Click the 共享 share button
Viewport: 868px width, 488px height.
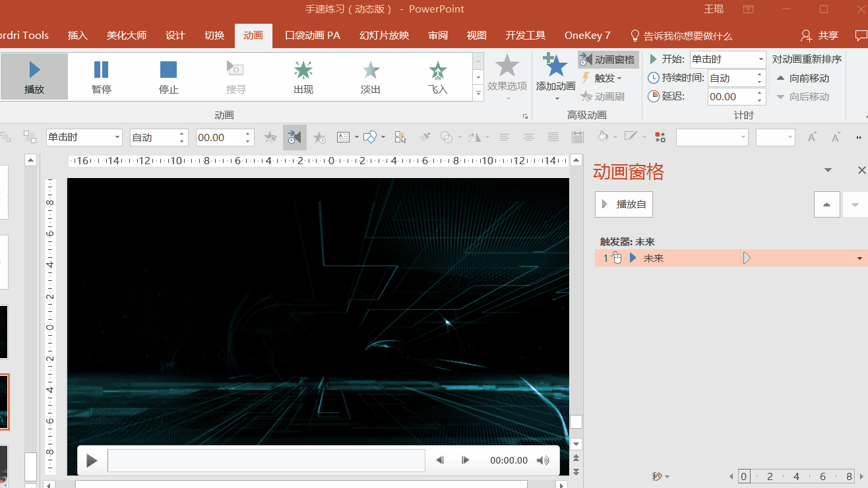tap(819, 36)
